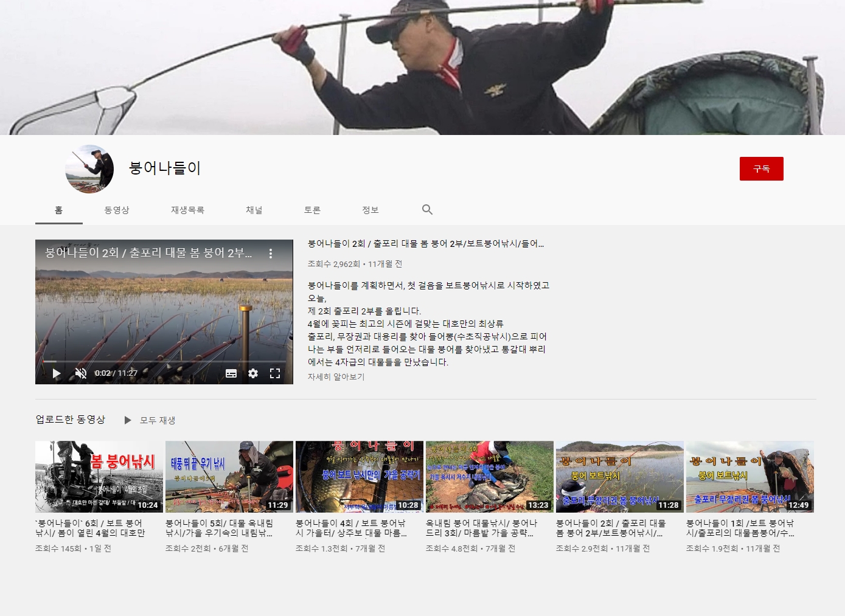The image size is (845, 616).
Task: Open video player settings gear
Action: click(x=253, y=373)
